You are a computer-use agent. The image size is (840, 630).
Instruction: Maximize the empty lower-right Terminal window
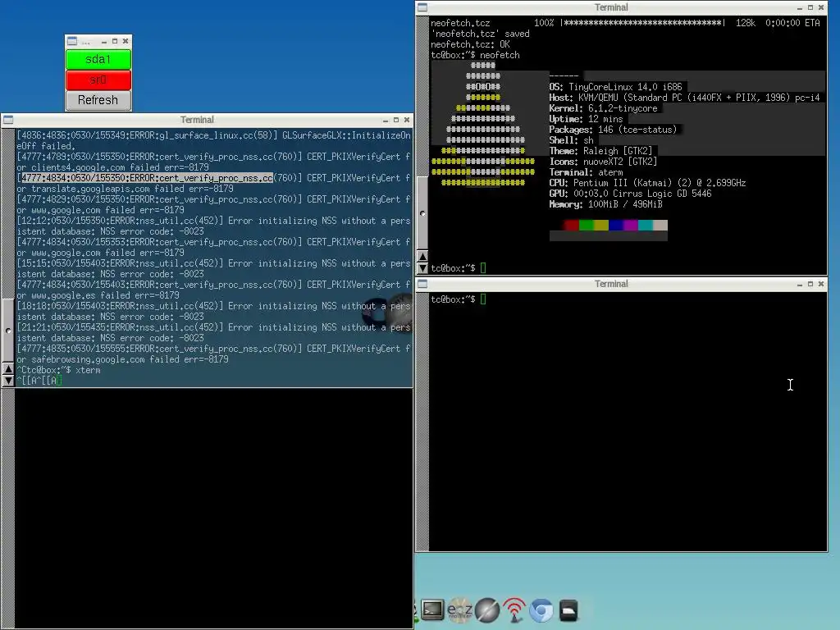click(810, 284)
